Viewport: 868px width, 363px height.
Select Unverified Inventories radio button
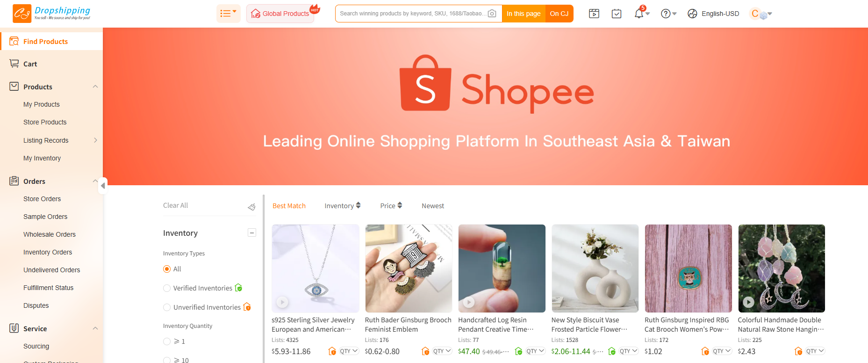point(167,307)
